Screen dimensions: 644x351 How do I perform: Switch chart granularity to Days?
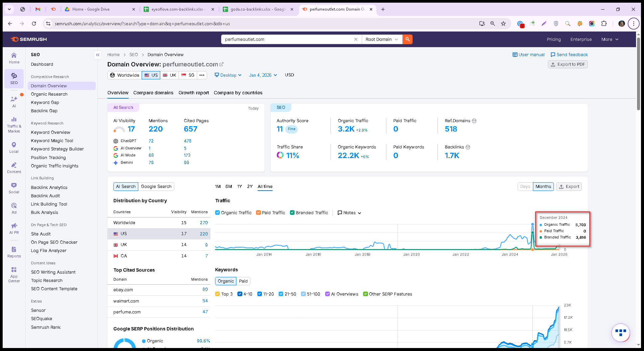(525, 187)
